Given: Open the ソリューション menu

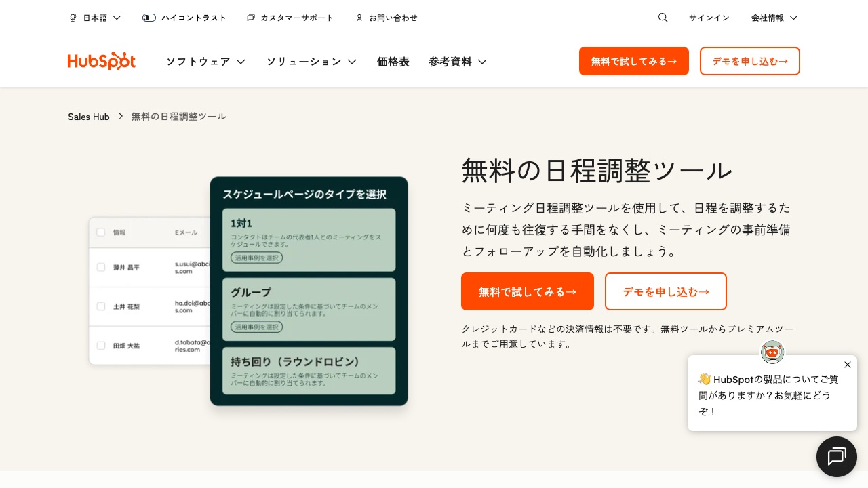Looking at the screenshot, I should point(312,62).
